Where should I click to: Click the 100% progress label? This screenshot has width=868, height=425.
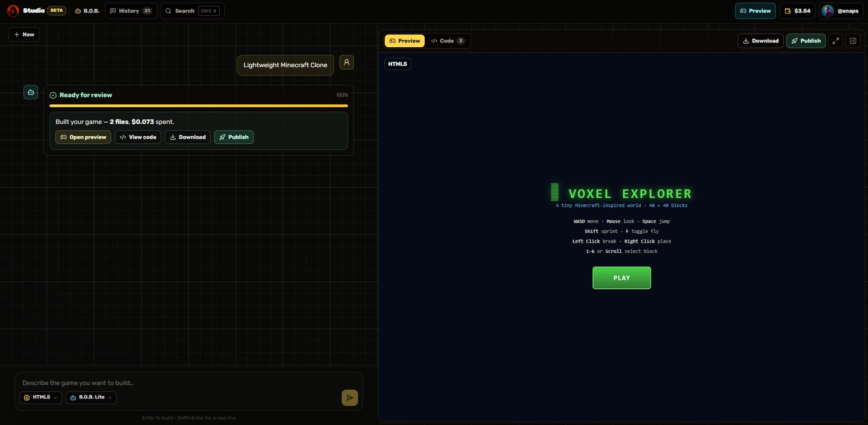click(x=342, y=96)
